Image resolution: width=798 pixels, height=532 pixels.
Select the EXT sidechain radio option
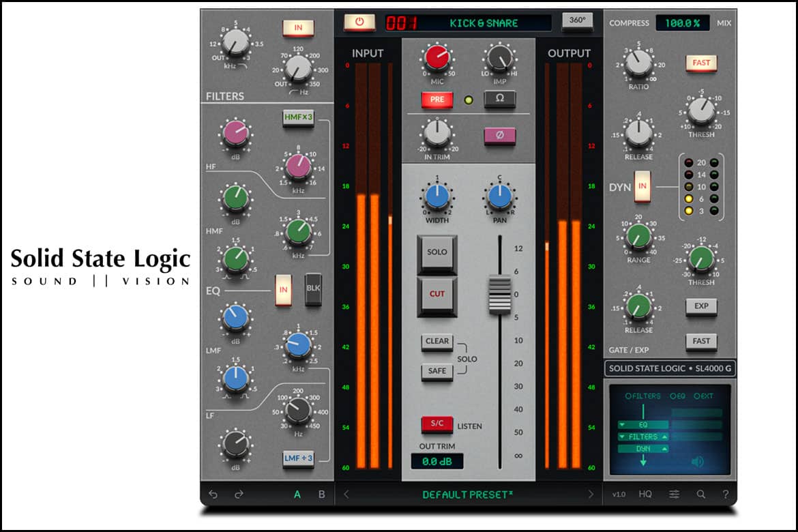pos(703,396)
